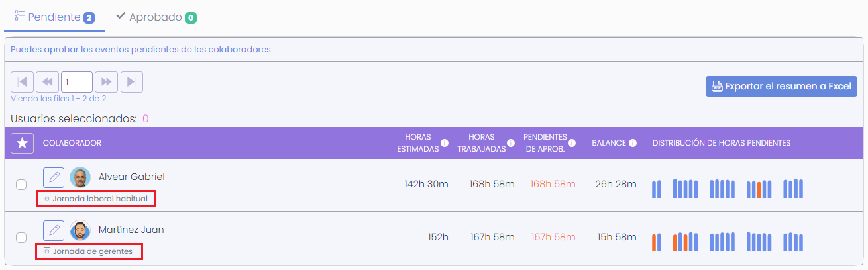Screen dimensions: 868x270
Task: Tick the checkbox for Martínez Juan
Action: pos(21,238)
